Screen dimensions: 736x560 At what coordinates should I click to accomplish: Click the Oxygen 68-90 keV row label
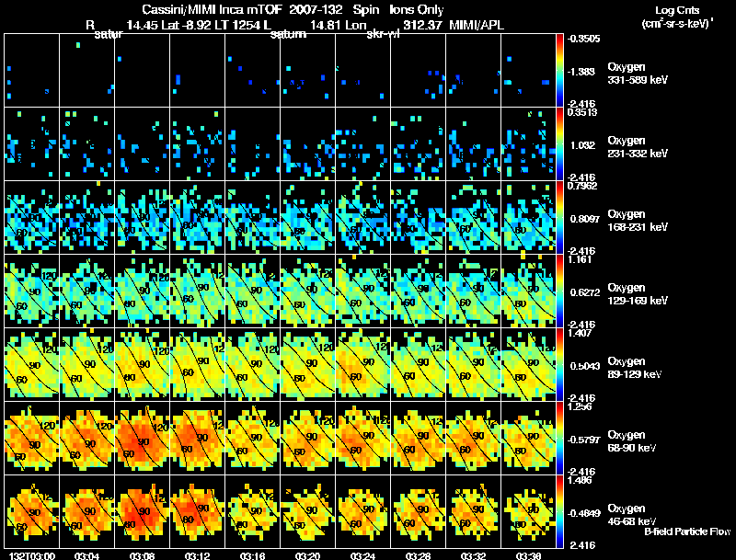632,441
